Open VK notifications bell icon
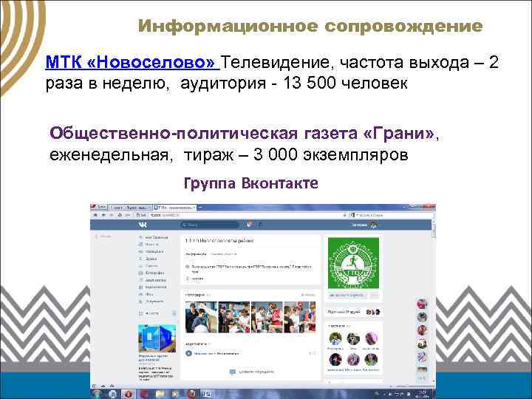 coord(250,225)
